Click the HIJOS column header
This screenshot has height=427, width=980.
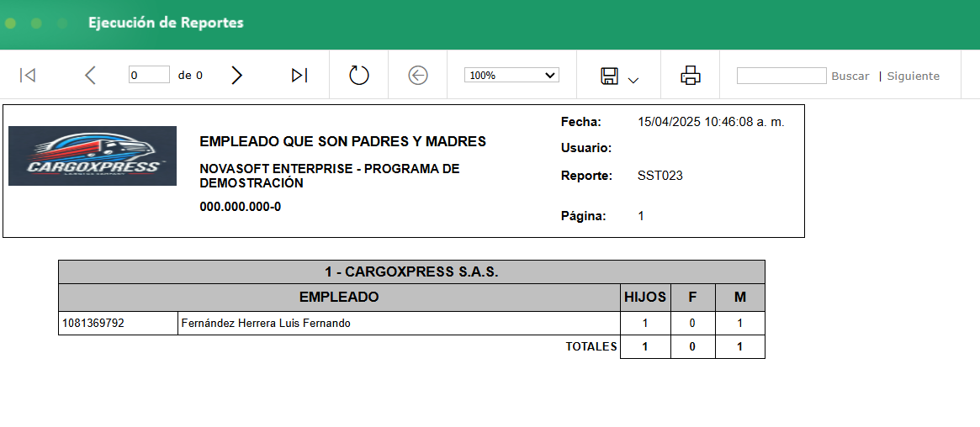(645, 298)
